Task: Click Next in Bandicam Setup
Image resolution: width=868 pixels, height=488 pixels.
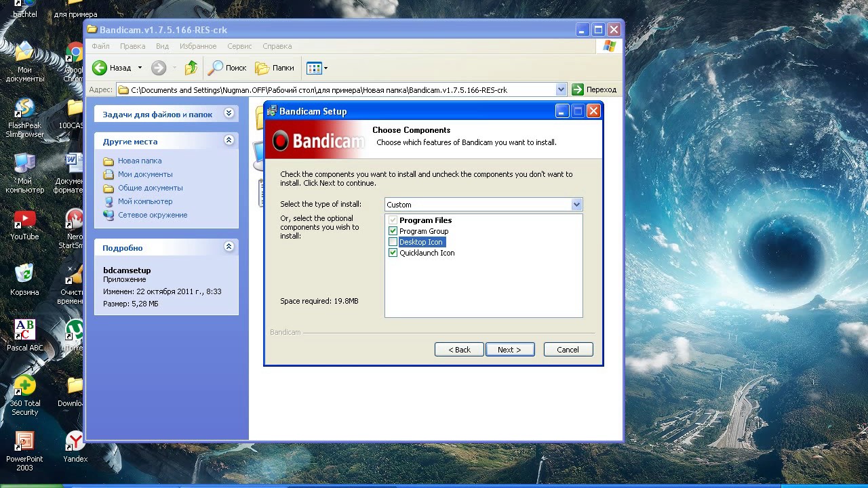Action: point(510,350)
